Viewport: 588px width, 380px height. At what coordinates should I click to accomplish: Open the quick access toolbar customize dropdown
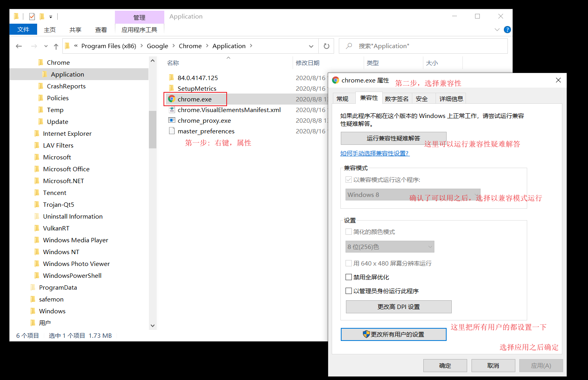pos(51,17)
